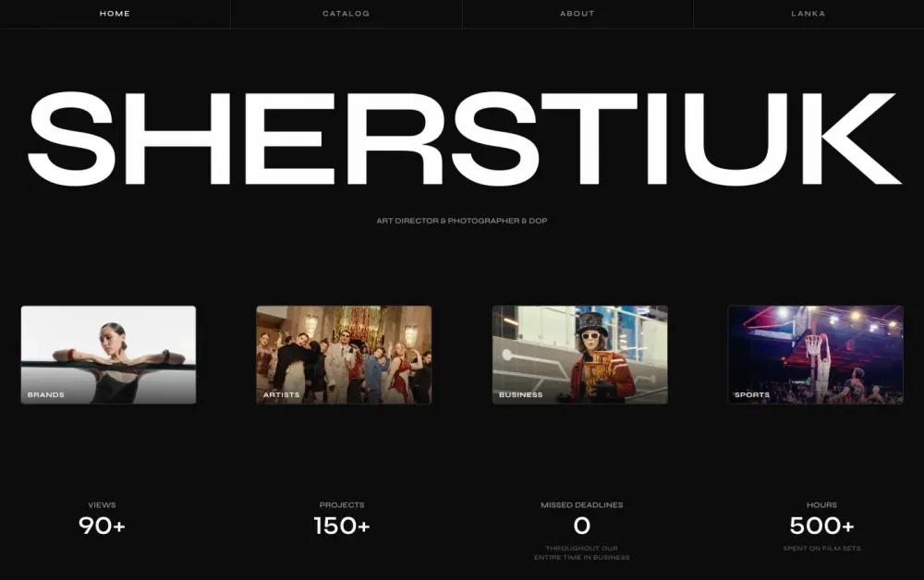Click the '0' missed deadlines statistic
Image resolution: width=924 pixels, height=580 pixels.
[581, 526]
